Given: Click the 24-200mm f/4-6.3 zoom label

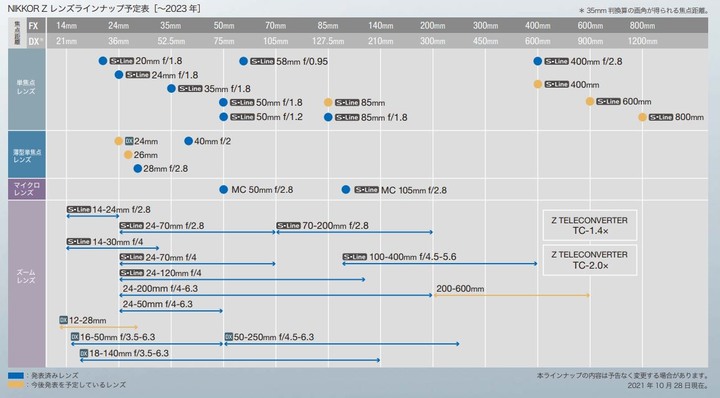Looking at the screenshot, I should [x=160, y=288].
